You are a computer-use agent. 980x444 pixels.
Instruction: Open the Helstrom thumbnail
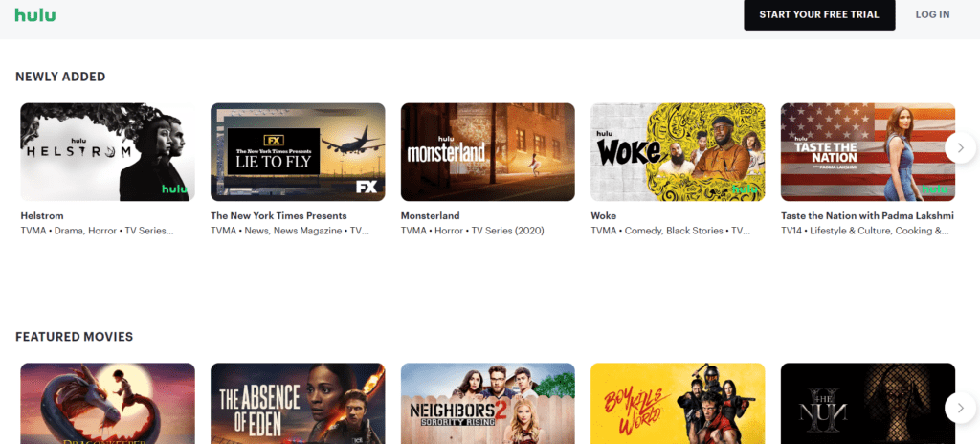107,152
